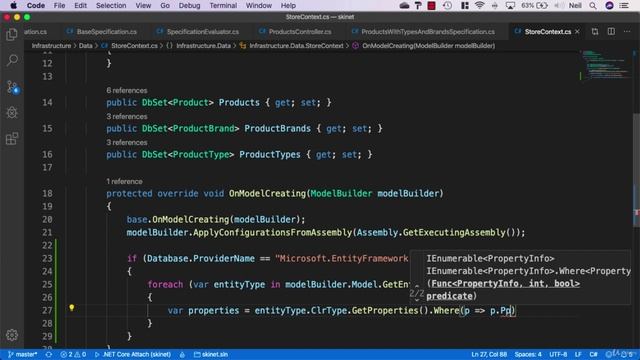The image size is (640, 360).
Task: Open errors and warnings count in status bar
Action: point(73,354)
